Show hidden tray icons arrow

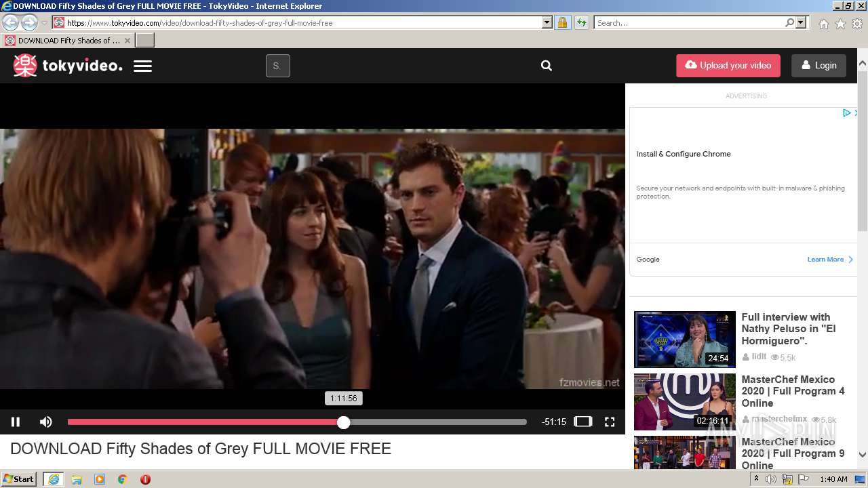pos(757,479)
